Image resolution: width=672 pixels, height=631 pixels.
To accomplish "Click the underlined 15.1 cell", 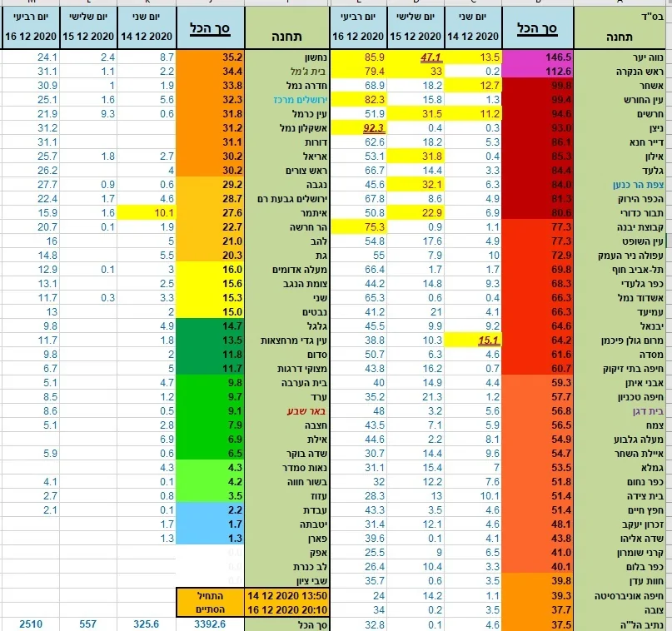I will point(476,340).
